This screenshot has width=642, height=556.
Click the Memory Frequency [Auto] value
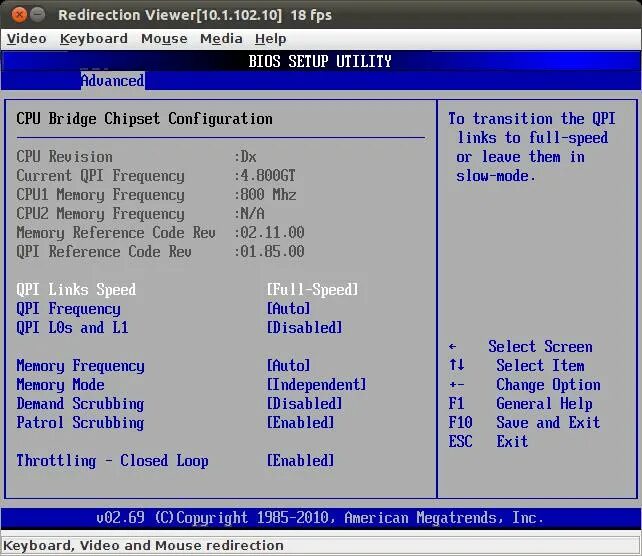click(x=289, y=365)
